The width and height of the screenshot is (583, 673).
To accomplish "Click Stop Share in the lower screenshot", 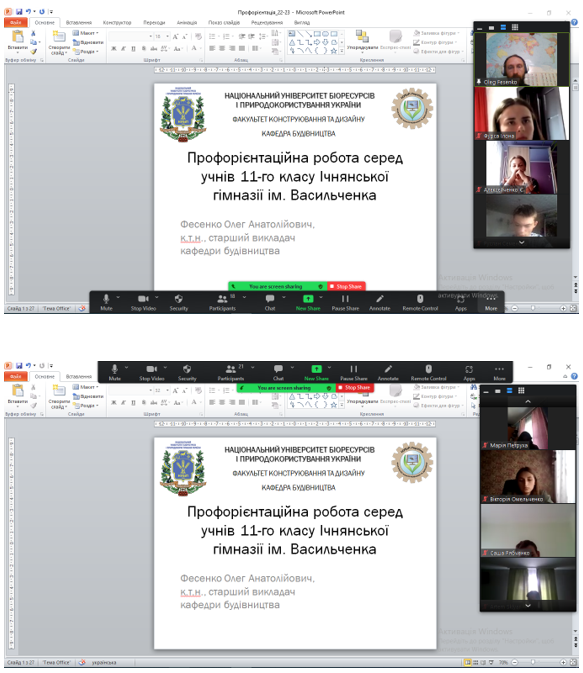I will (x=355, y=388).
